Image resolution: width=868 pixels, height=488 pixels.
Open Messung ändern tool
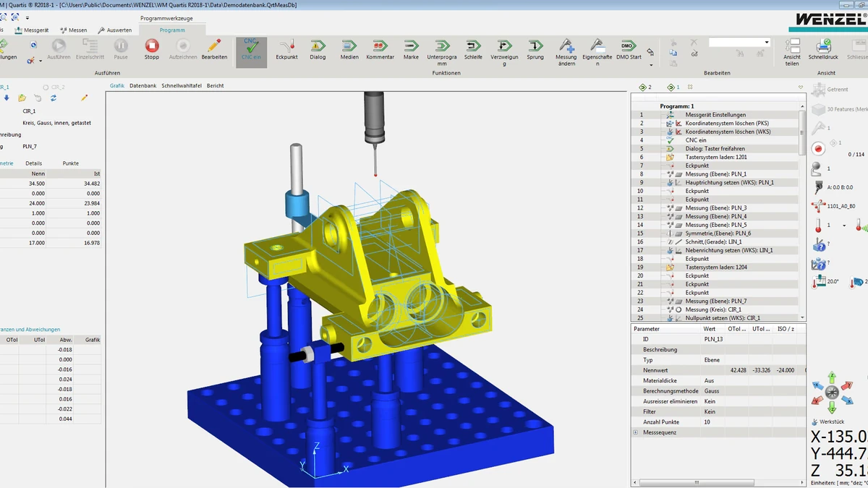click(x=566, y=52)
